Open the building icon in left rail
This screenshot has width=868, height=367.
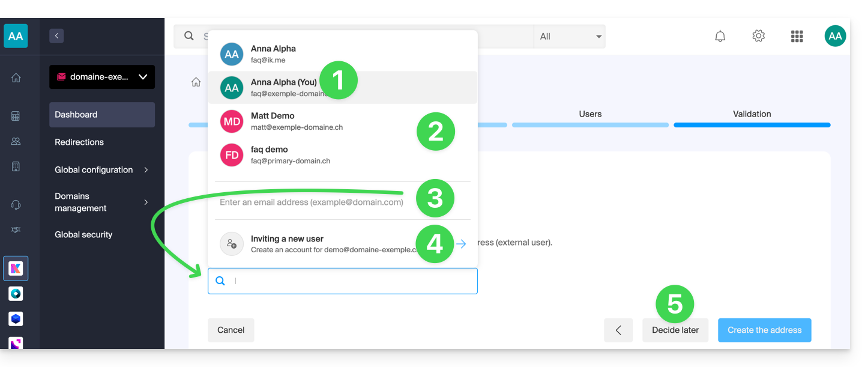(x=16, y=166)
